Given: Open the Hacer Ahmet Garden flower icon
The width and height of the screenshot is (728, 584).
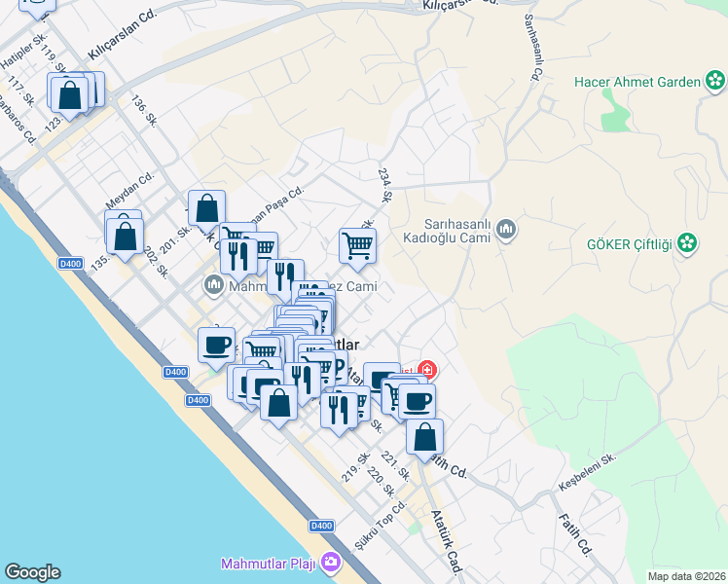Looking at the screenshot, I should (x=715, y=81).
